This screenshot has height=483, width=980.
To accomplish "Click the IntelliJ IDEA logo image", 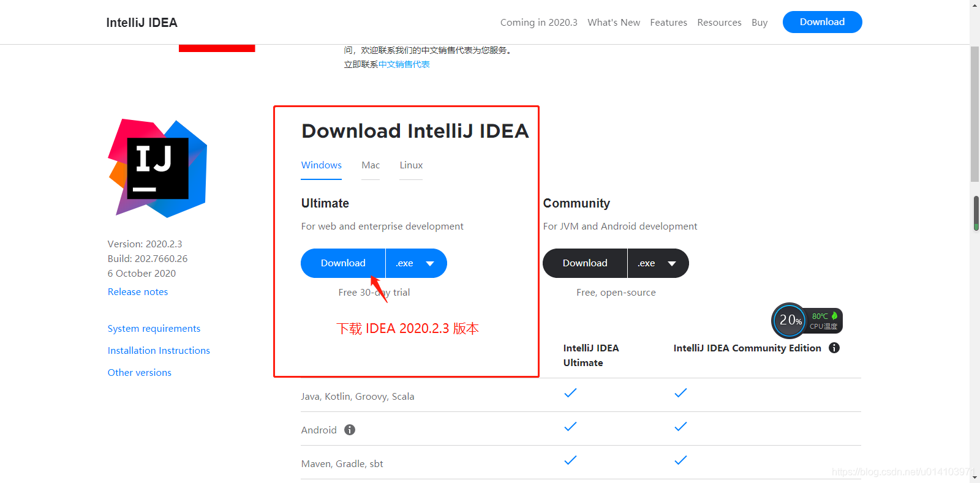I will (x=157, y=168).
